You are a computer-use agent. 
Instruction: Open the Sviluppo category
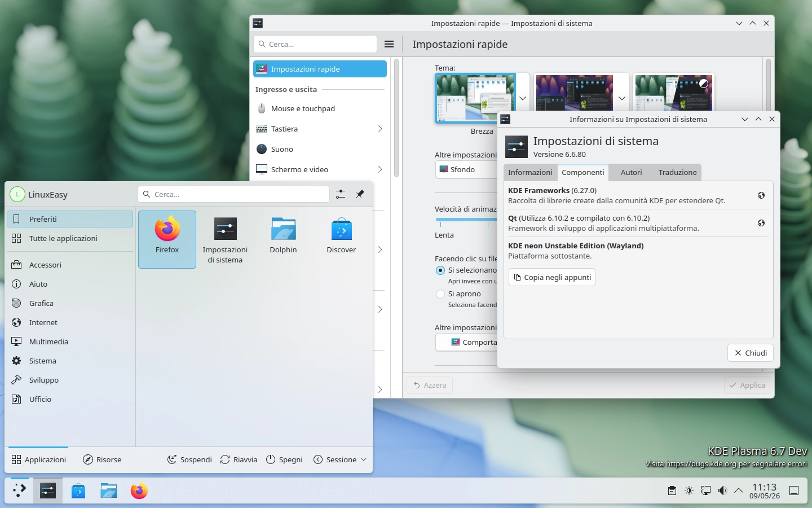pos(70,380)
